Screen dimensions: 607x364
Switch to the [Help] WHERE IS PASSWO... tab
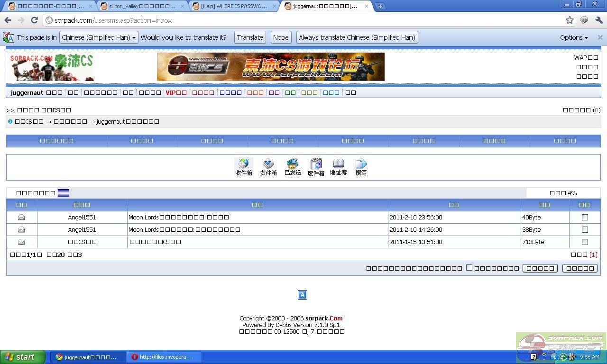(x=234, y=6)
